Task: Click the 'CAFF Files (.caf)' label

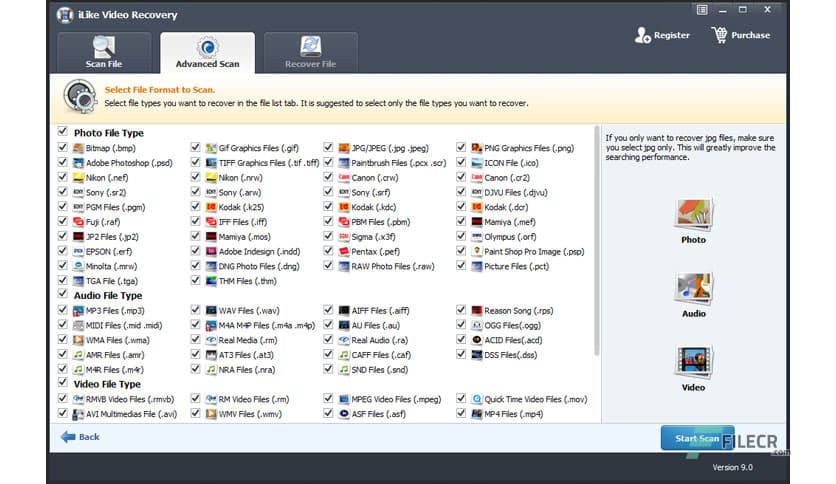Action: click(381, 354)
